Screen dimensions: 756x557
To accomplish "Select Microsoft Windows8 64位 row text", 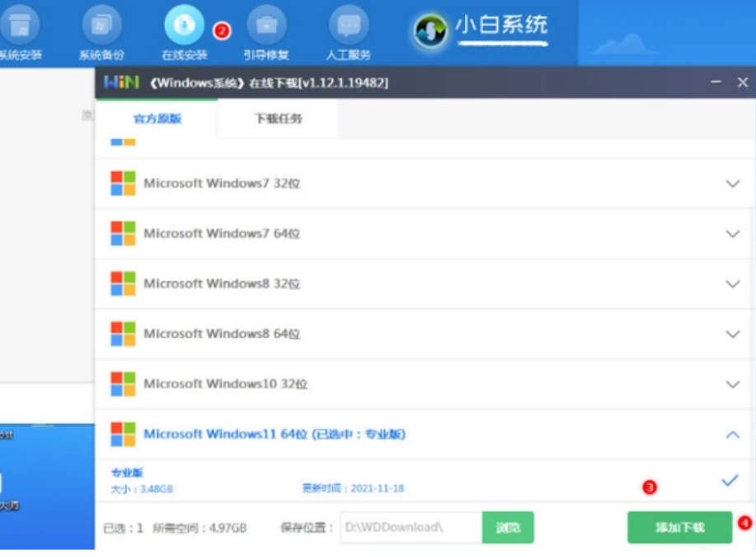I will [222, 334].
